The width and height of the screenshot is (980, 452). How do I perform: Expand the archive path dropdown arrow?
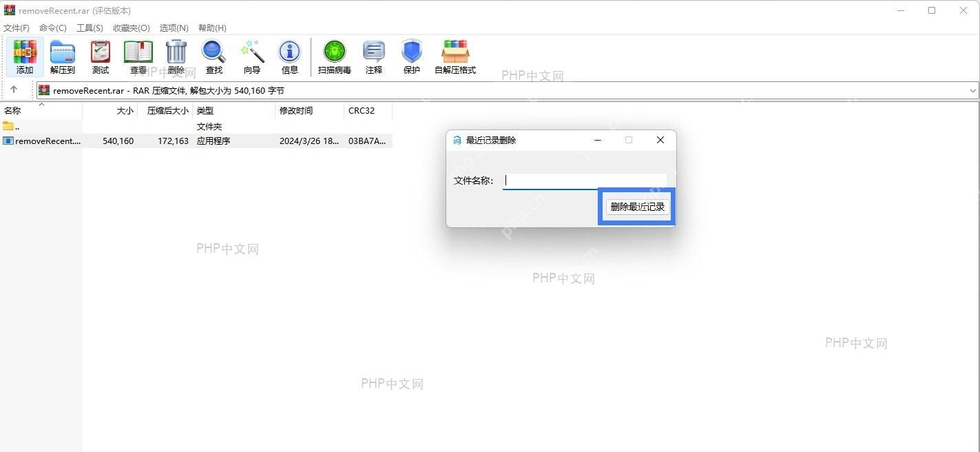[973, 90]
